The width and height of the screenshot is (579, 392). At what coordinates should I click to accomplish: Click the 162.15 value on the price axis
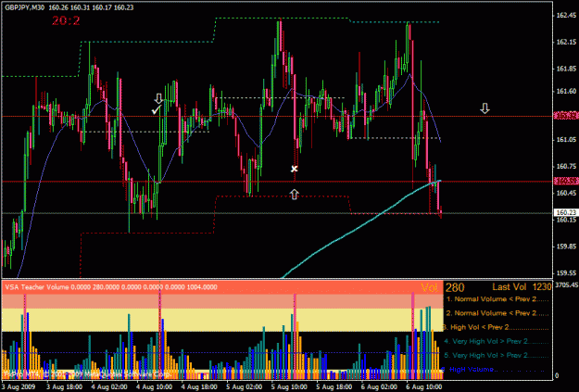566,42
